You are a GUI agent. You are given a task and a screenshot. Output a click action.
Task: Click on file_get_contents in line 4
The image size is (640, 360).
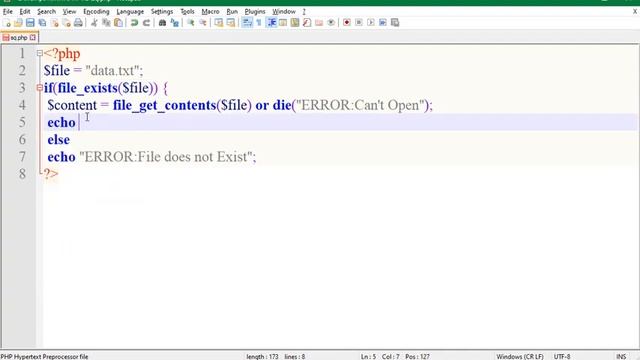pos(164,105)
